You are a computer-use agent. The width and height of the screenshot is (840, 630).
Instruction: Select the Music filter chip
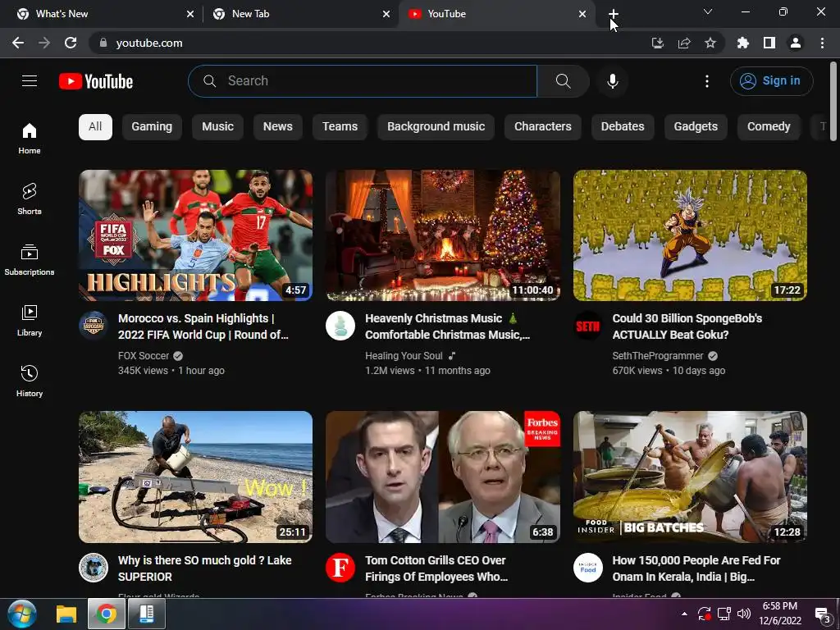[x=217, y=127]
